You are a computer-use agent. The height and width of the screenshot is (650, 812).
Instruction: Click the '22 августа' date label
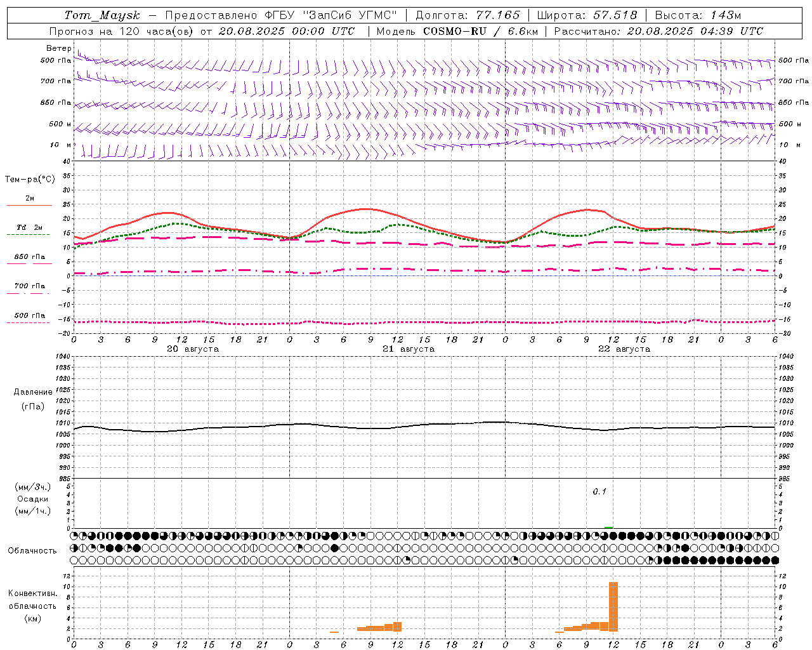pyautogui.click(x=624, y=349)
